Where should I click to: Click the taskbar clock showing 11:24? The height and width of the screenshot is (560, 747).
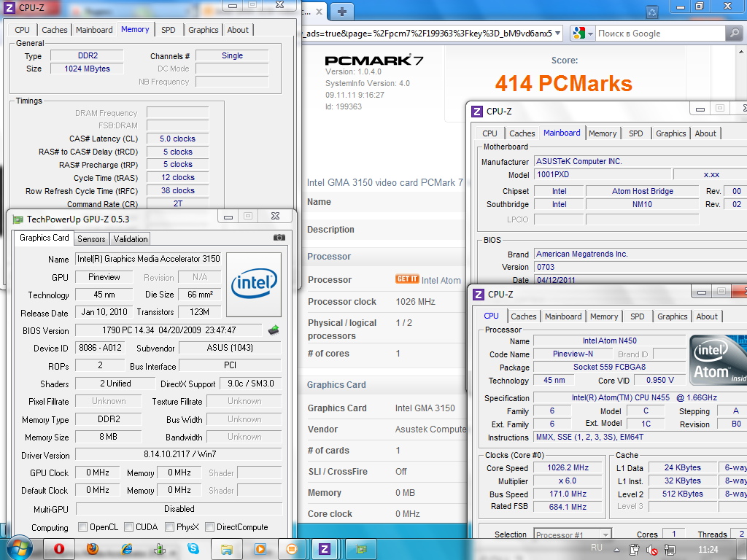coord(708,550)
